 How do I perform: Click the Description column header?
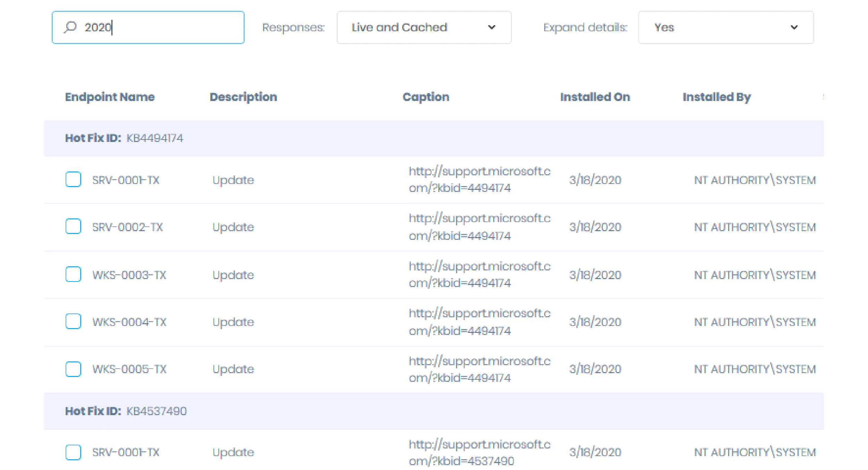243,97
